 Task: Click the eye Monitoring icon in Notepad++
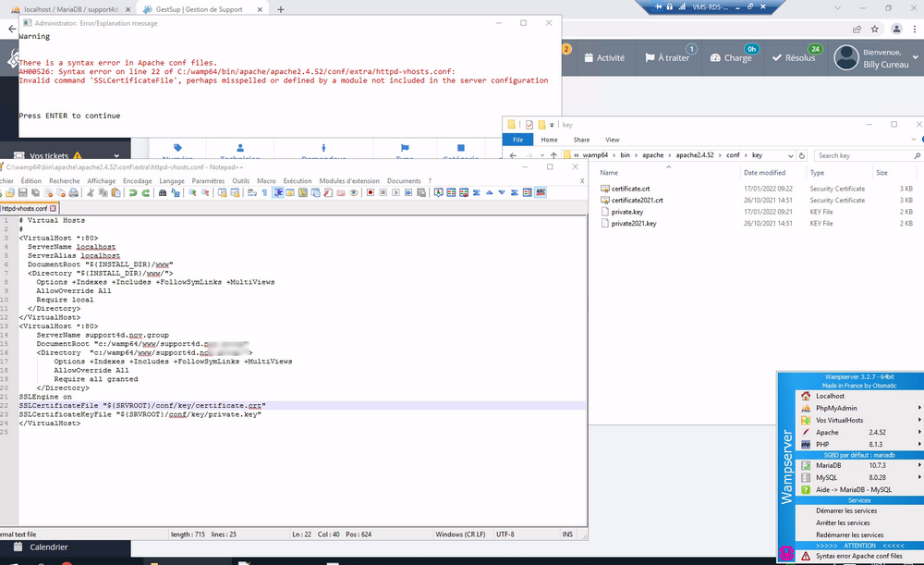[x=354, y=192]
